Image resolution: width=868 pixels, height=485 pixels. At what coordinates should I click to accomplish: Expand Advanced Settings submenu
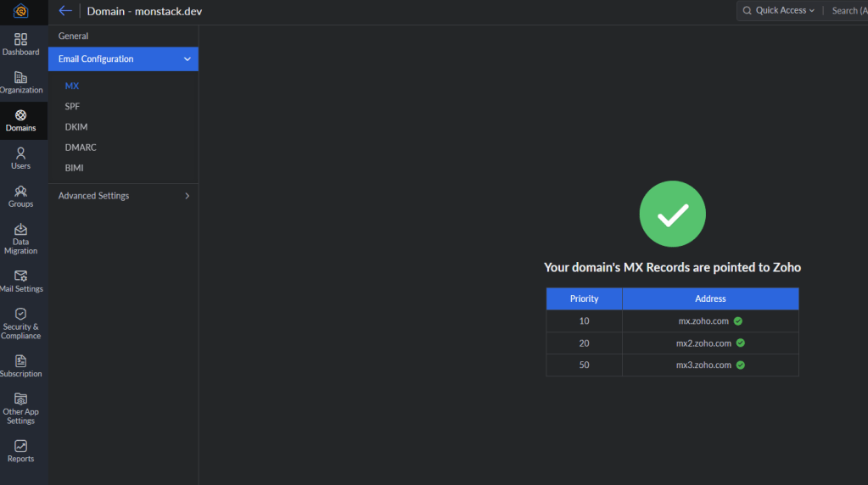tap(187, 196)
